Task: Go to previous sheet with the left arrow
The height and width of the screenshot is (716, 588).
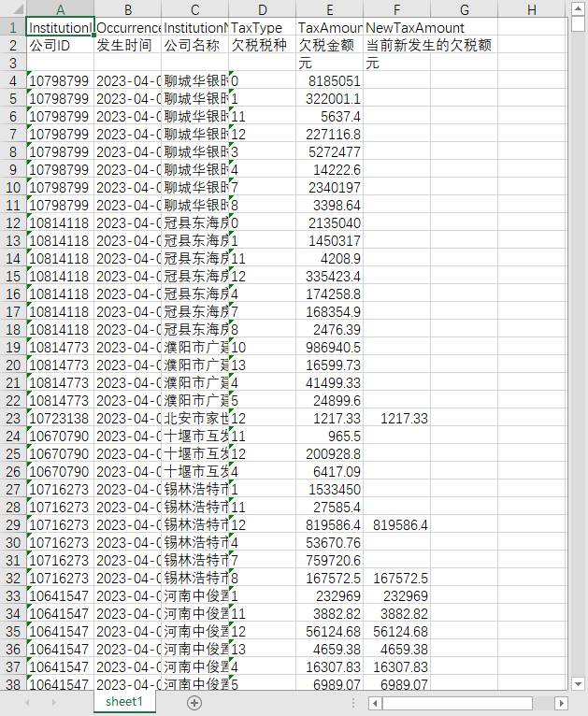Action: 28,703
